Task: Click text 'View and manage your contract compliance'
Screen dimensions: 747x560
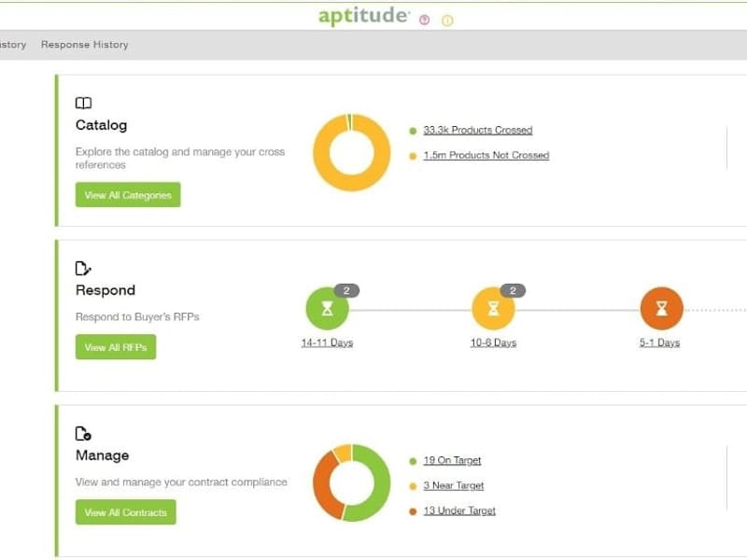Action: [181, 482]
